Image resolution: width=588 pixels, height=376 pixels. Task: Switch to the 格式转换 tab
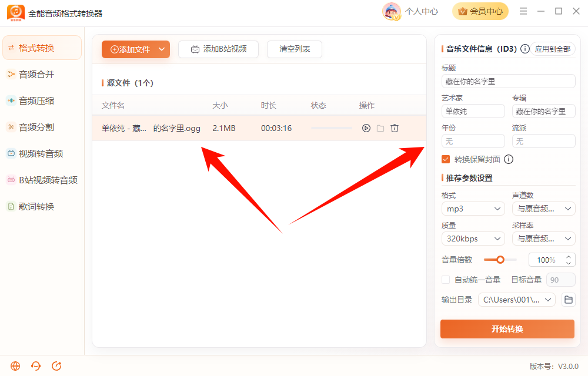point(42,48)
